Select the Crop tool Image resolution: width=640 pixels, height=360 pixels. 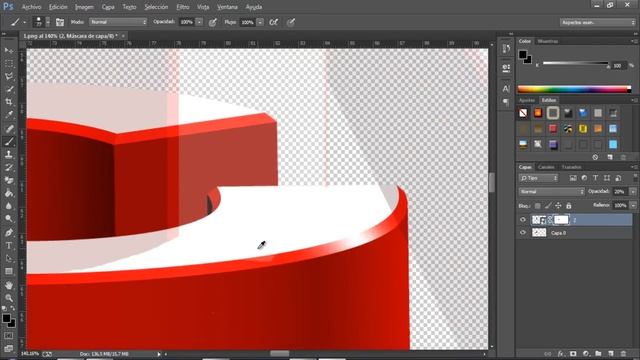click(x=9, y=102)
